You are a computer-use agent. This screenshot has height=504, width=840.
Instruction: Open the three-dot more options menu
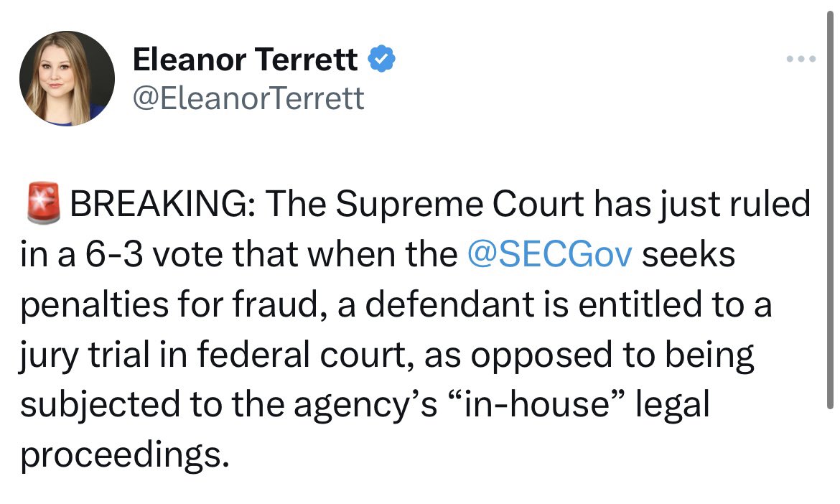[801, 59]
